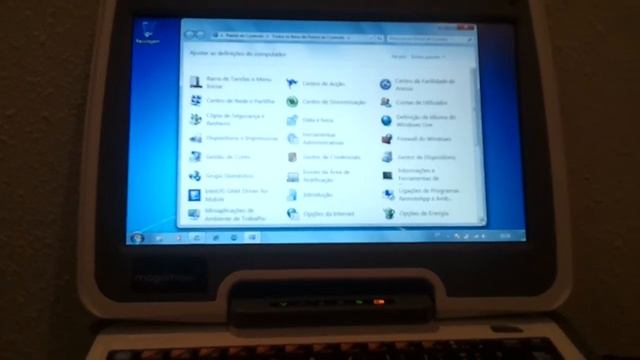Open the Windows Start button
640x360 pixels.
click(x=137, y=238)
